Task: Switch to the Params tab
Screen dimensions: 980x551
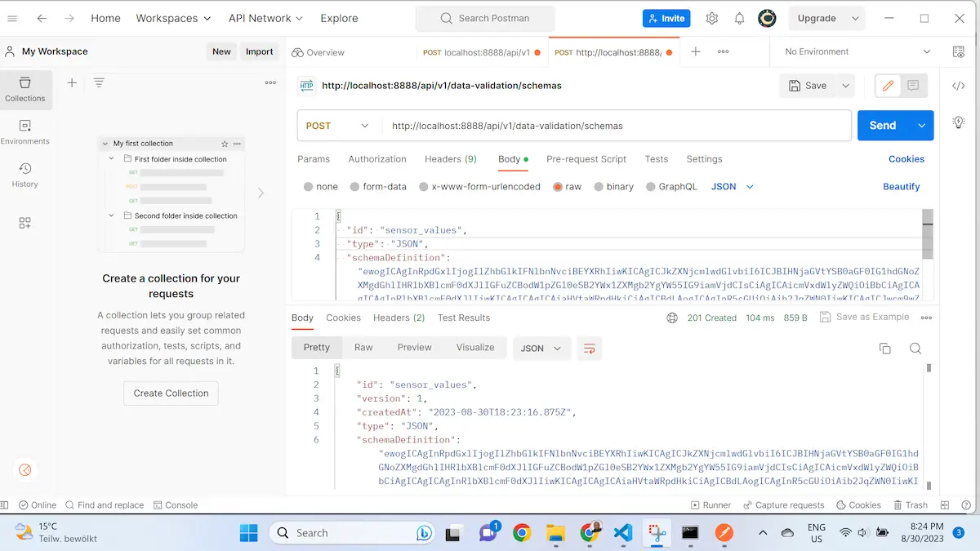Action: coord(314,159)
